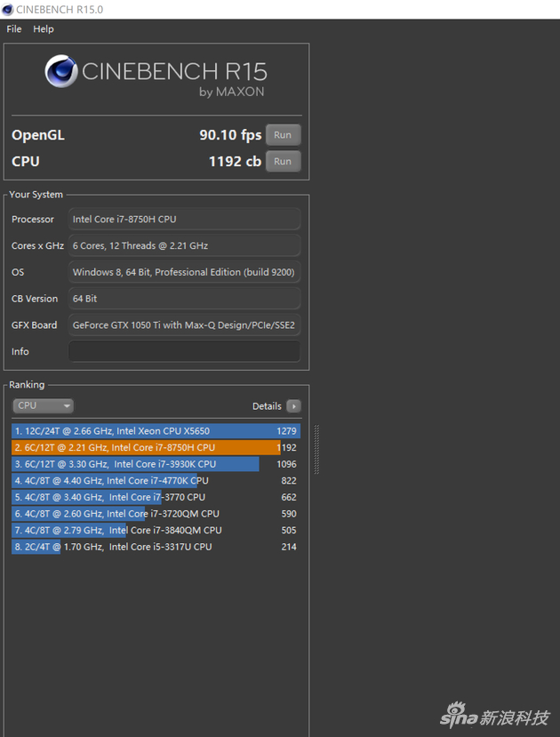Click the panel splitter grip handle
The width and height of the screenshot is (560, 737).
[x=316, y=449]
